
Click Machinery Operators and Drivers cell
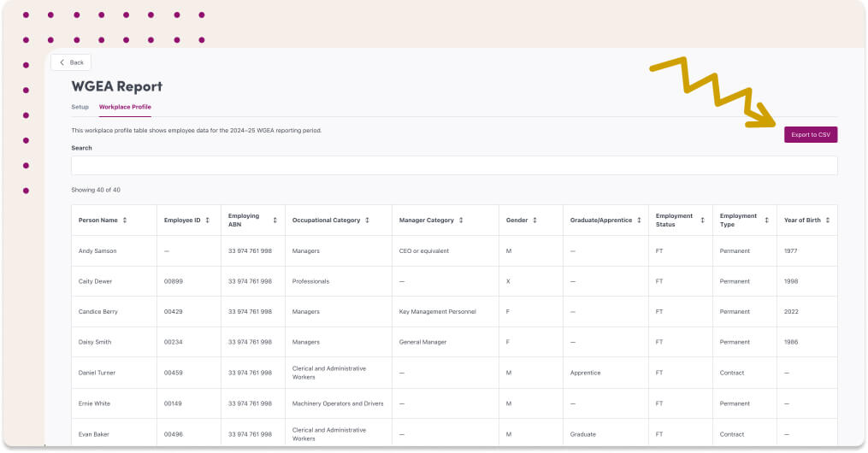pos(338,403)
